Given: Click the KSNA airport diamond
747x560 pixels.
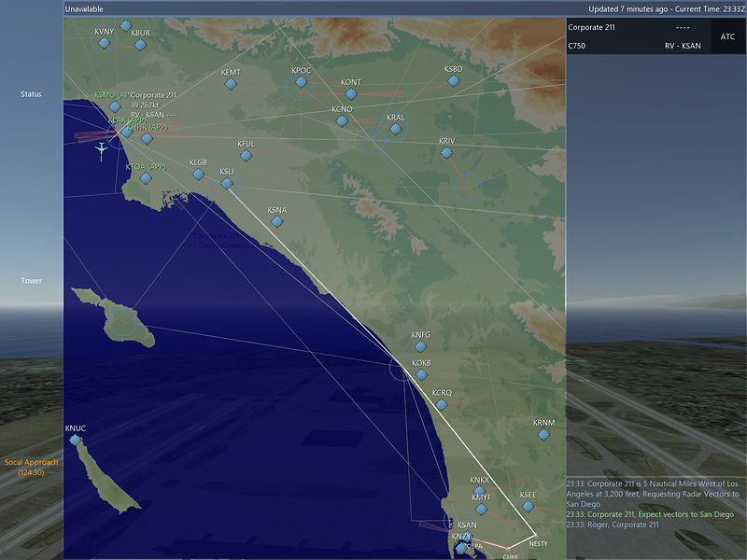Looking at the screenshot, I should pos(277,221).
